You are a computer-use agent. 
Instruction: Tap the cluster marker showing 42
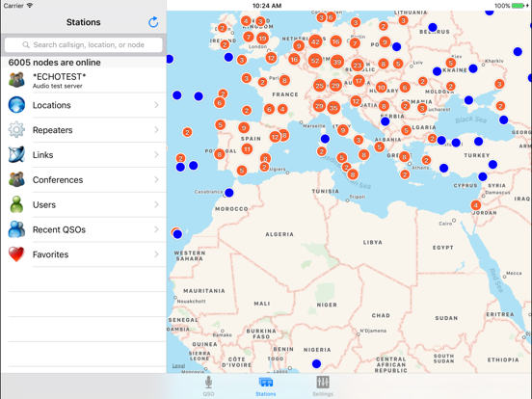coord(315,41)
